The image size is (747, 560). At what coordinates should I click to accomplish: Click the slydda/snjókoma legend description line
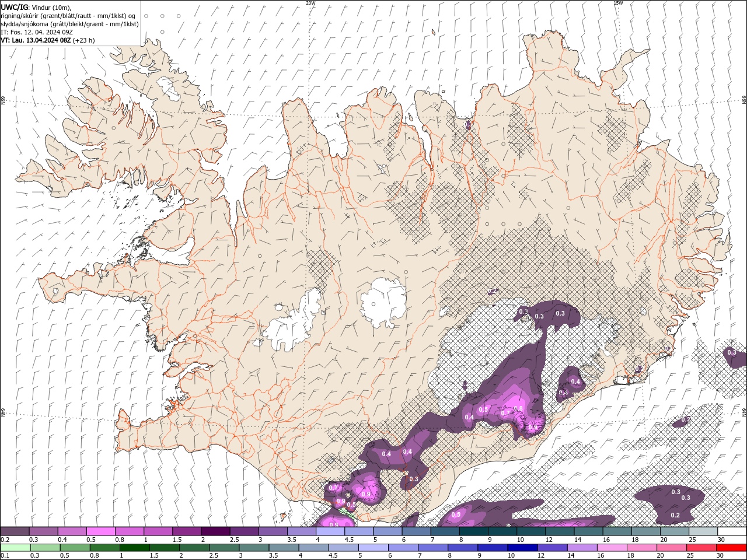click(69, 24)
